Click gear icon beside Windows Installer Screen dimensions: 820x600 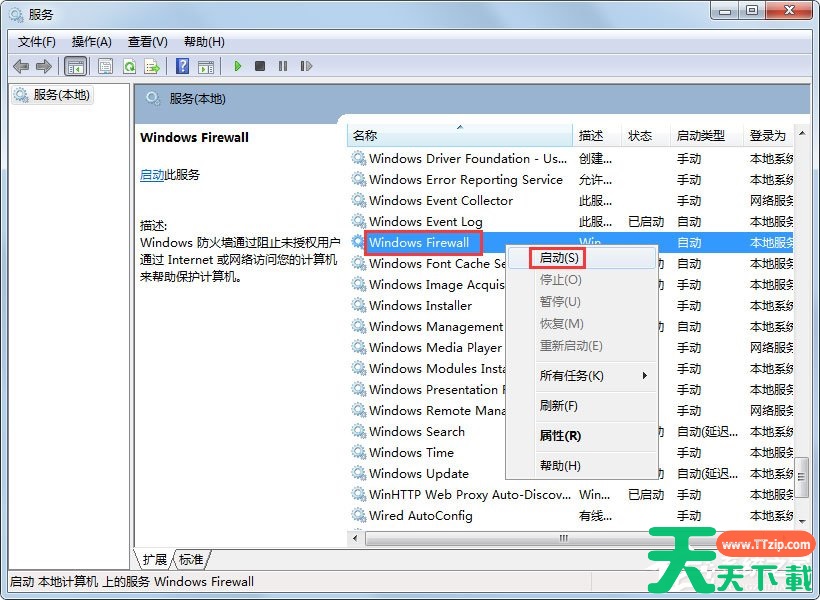(x=358, y=305)
